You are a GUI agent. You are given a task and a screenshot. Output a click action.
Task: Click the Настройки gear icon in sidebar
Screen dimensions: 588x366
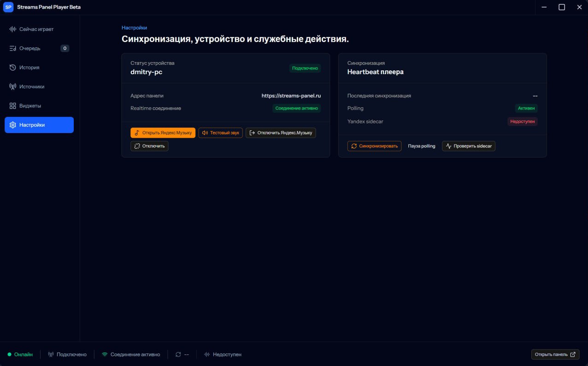[13, 125]
